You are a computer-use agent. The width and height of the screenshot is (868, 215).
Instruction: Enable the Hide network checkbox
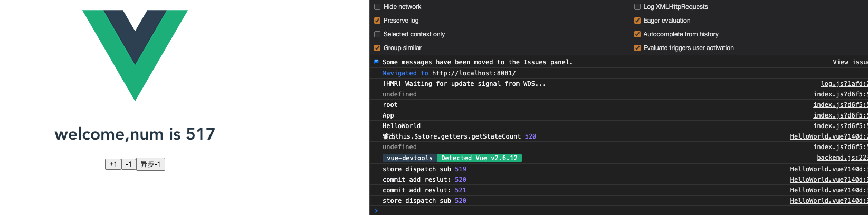(377, 7)
